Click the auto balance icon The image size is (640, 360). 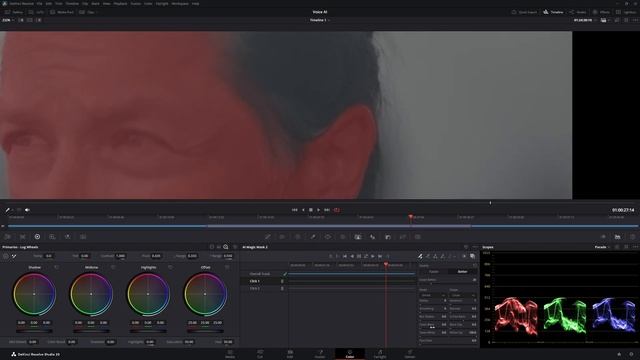[x=6, y=256]
